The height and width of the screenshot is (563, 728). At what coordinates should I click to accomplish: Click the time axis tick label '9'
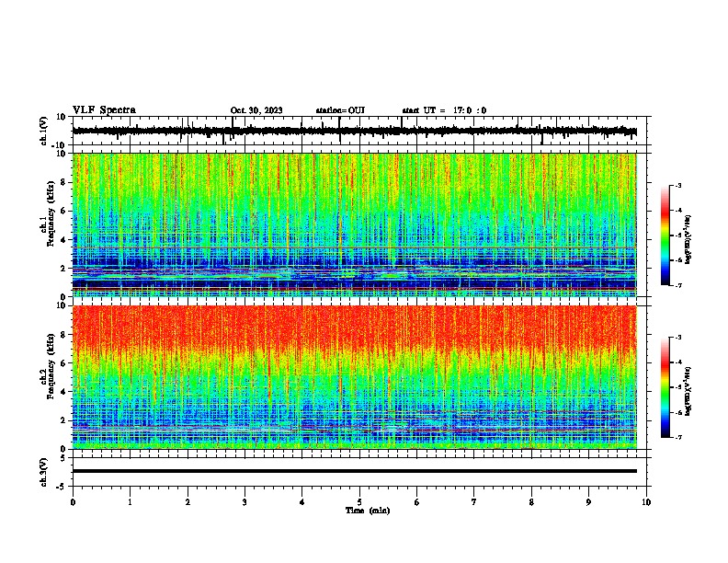point(589,502)
